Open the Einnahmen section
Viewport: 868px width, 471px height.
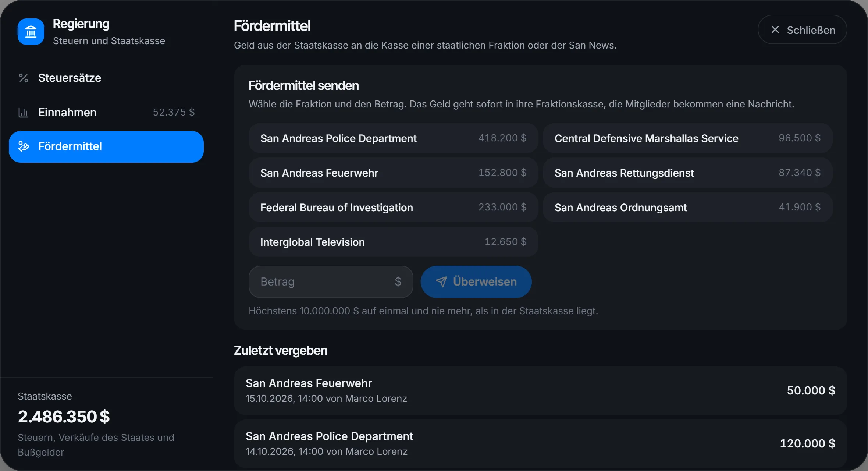pos(106,112)
